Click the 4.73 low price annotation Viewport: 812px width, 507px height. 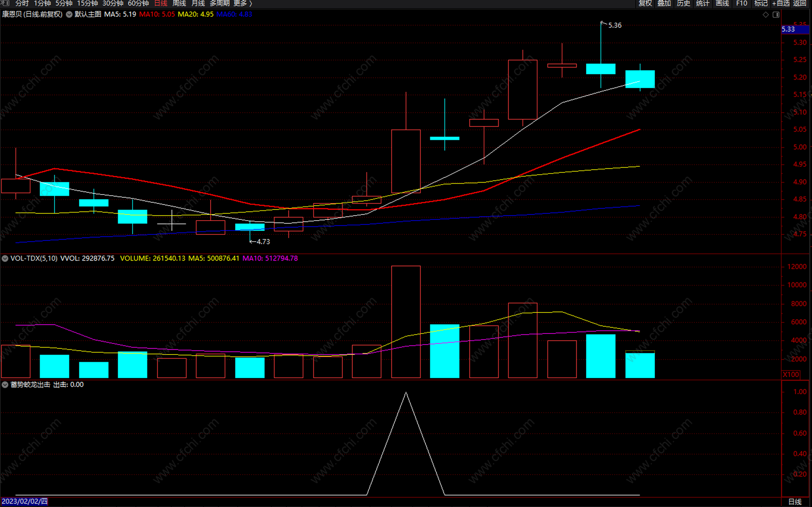click(263, 242)
